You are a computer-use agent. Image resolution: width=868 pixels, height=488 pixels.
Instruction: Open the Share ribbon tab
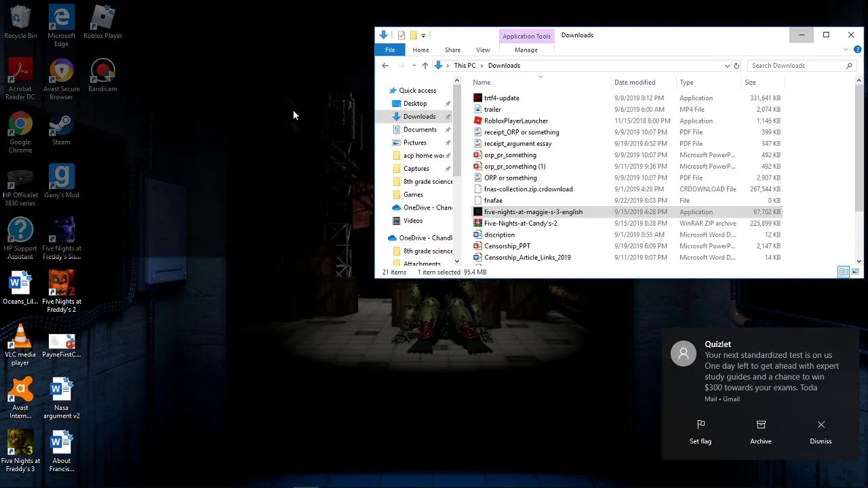coord(452,49)
